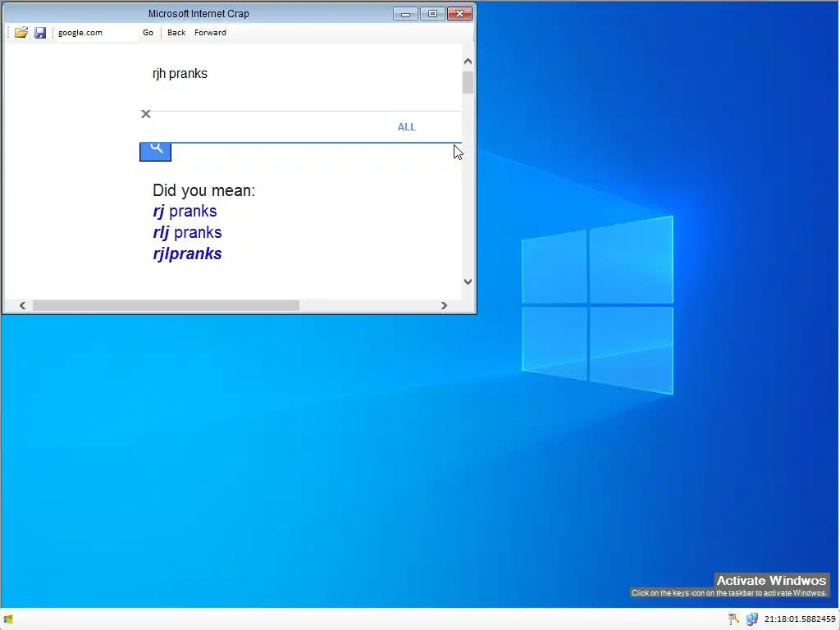Open file using the folder icon
The height and width of the screenshot is (630, 840).
pyautogui.click(x=21, y=33)
